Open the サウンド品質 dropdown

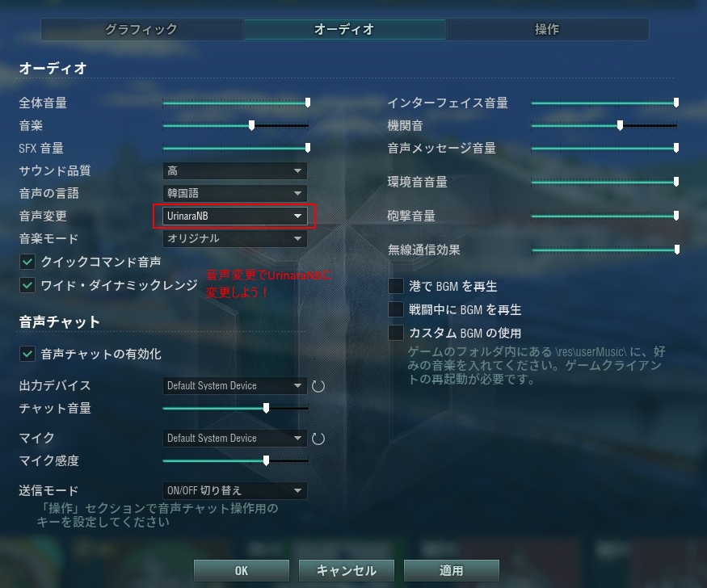pyautogui.click(x=235, y=170)
